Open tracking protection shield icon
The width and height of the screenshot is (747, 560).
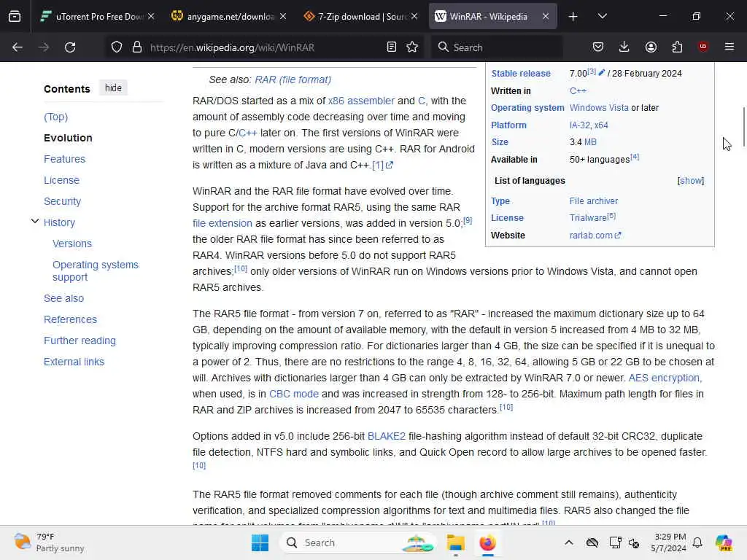point(117,47)
